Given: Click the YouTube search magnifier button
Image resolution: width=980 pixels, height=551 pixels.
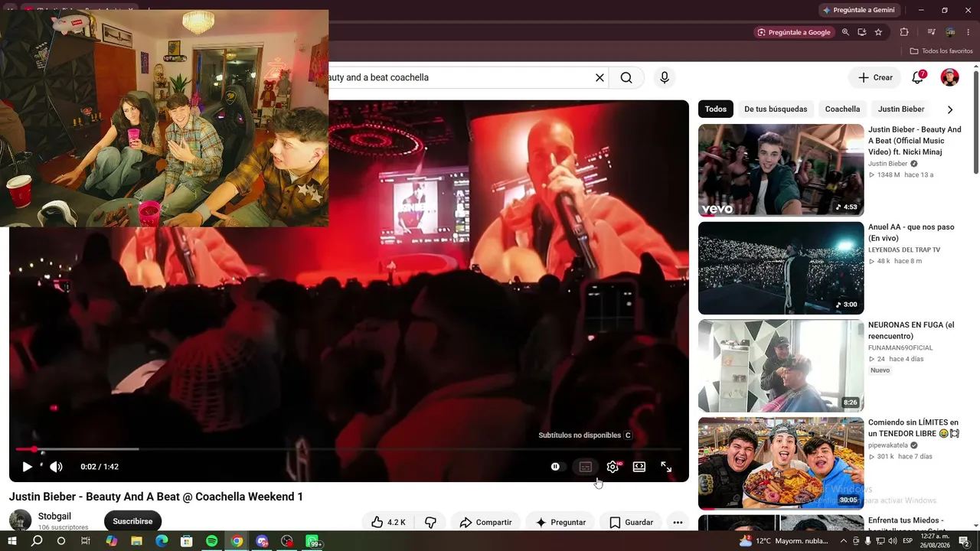Looking at the screenshot, I should click(626, 77).
